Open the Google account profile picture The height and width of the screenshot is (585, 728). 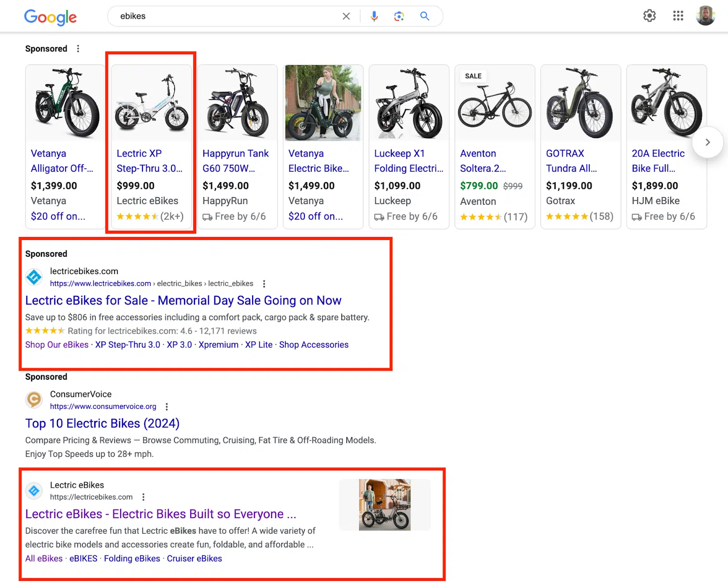(705, 16)
